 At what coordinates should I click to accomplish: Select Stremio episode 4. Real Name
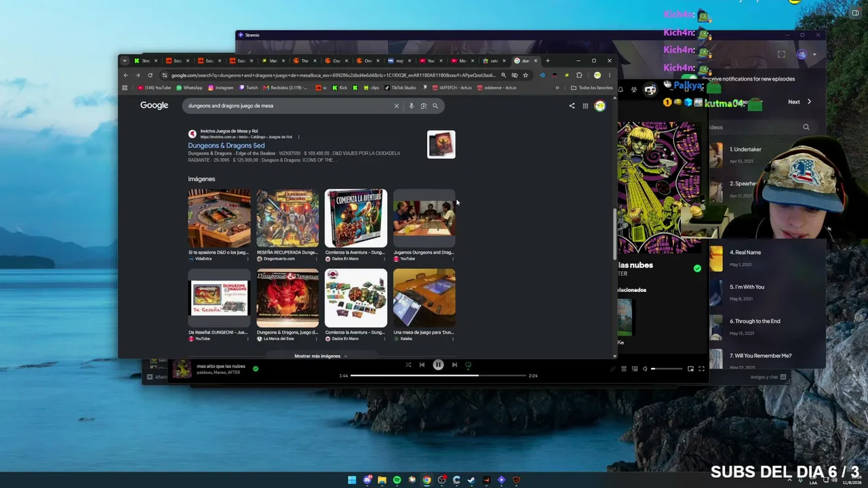click(766, 258)
